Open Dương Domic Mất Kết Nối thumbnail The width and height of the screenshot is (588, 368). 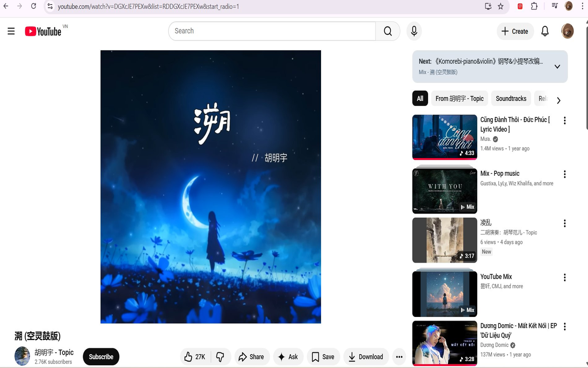(x=445, y=343)
